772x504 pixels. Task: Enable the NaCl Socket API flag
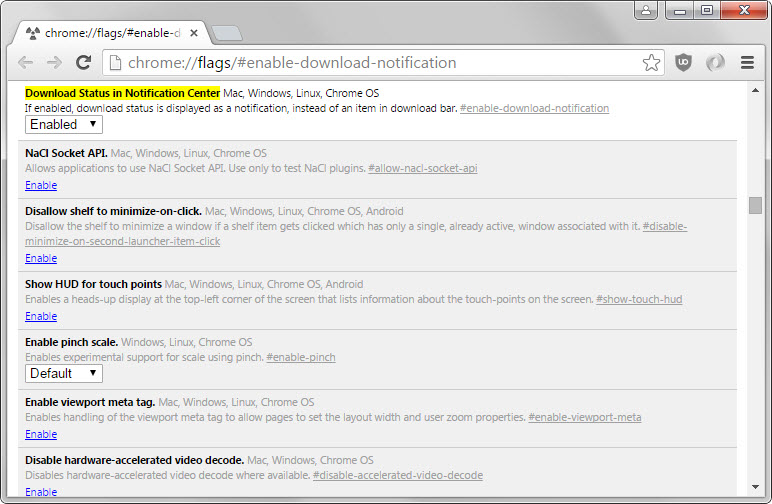click(41, 186)
